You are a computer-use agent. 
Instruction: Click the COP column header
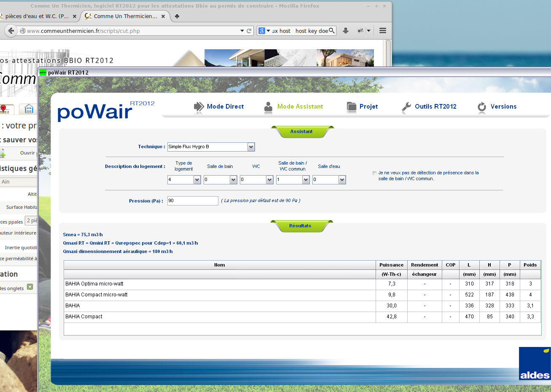tap(450, 265)
